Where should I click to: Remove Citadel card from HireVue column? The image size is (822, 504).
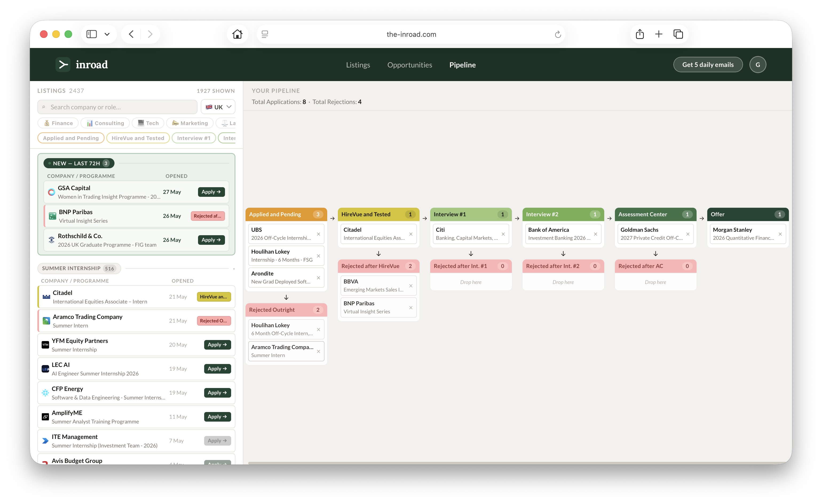(411, 234)
